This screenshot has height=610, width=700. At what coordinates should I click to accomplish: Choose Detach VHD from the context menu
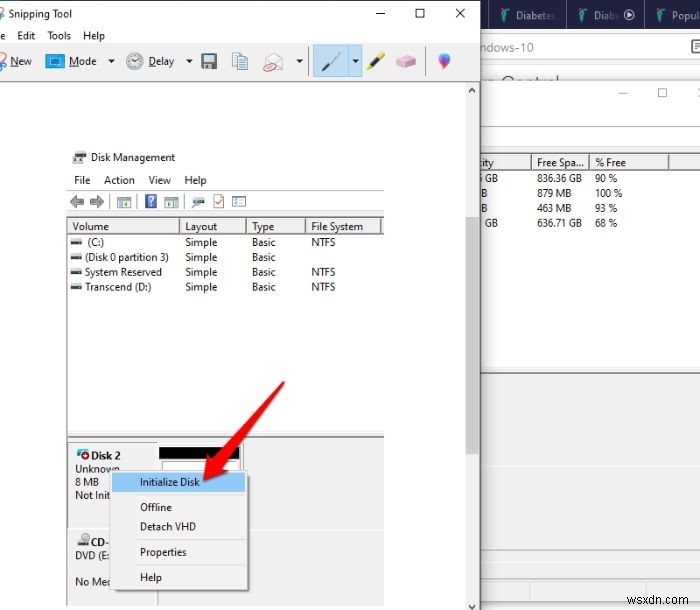tap(179, 526)
